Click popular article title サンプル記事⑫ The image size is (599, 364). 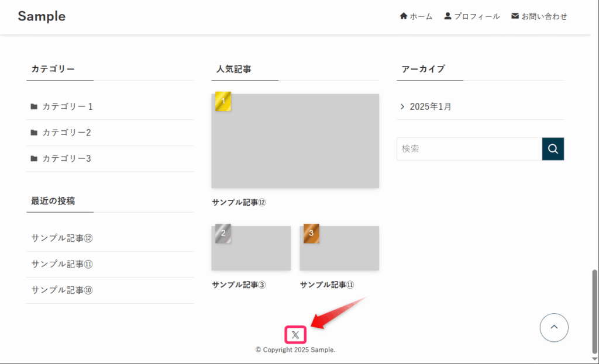239,202
